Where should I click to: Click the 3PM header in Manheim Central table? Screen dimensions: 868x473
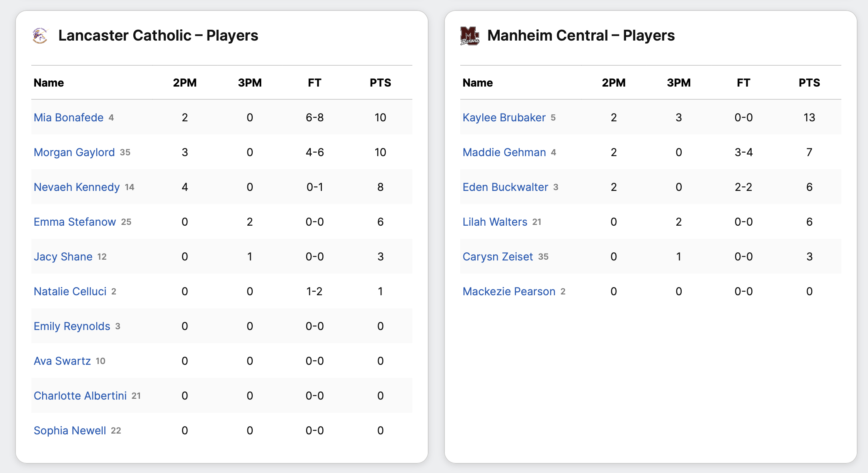point(679,83)
